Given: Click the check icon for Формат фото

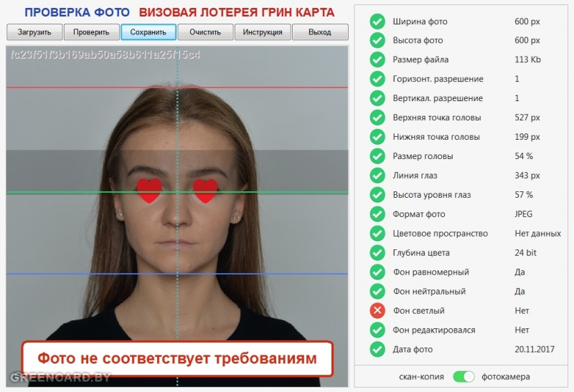Looking at the screenshot, I should coord(377,214).
